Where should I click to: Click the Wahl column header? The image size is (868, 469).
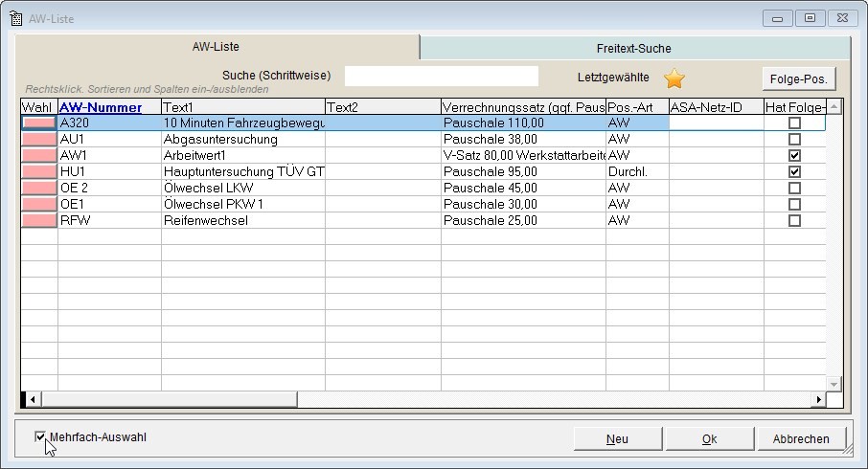click(x=39, y=107)
